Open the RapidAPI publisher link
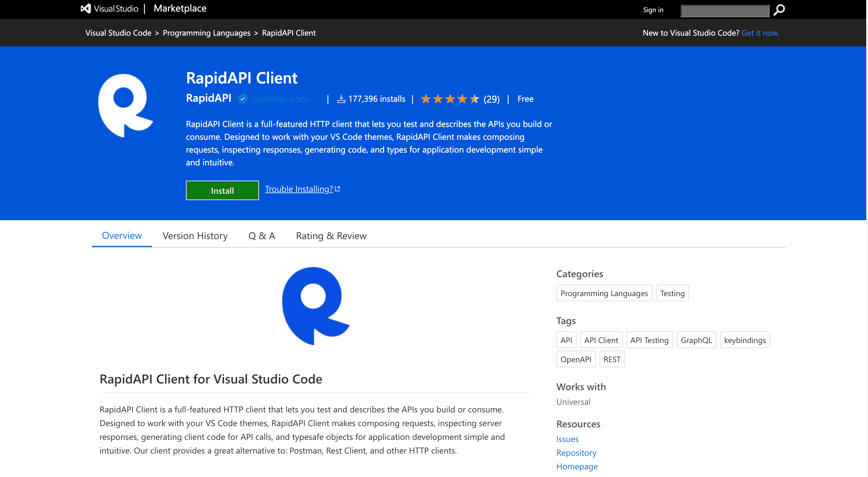The image size is (868, 477). click(208, 98)
